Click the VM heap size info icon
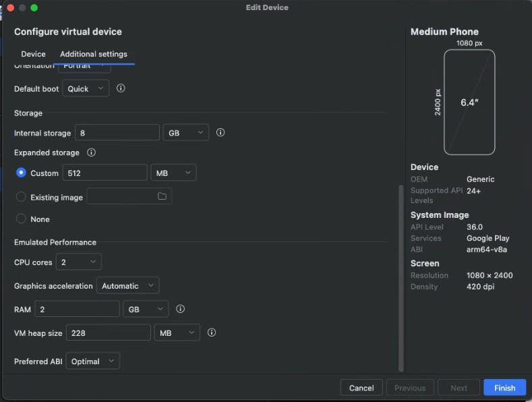This screenshot has width=532, height=402. click(x=212, y=333)
